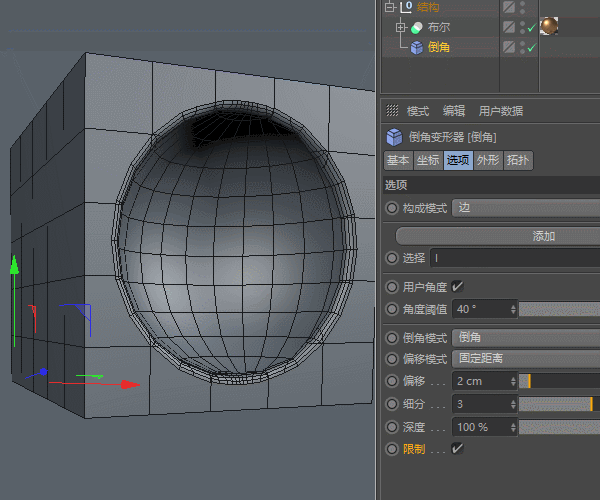Switch to the 拓扑 tab
This screenshot has width=600, height=500.
coord(518,160)
